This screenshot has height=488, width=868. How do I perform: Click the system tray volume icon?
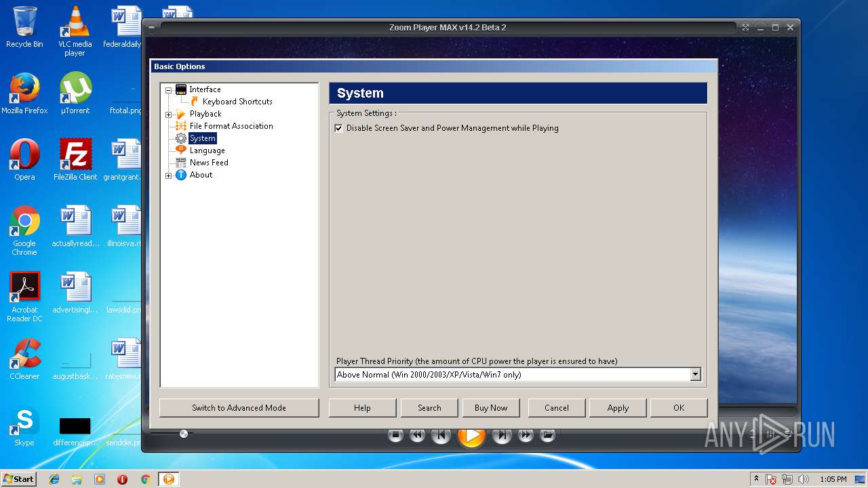(x=804, y=479)
